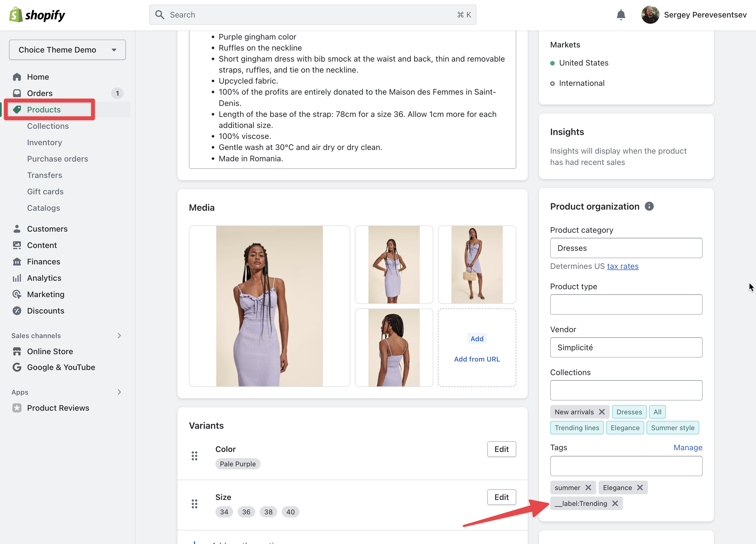Image resolution: width=756 pixels, height=544 pixels.
Task: Click the Edit button for Color
Action: (x=501, y=449)
